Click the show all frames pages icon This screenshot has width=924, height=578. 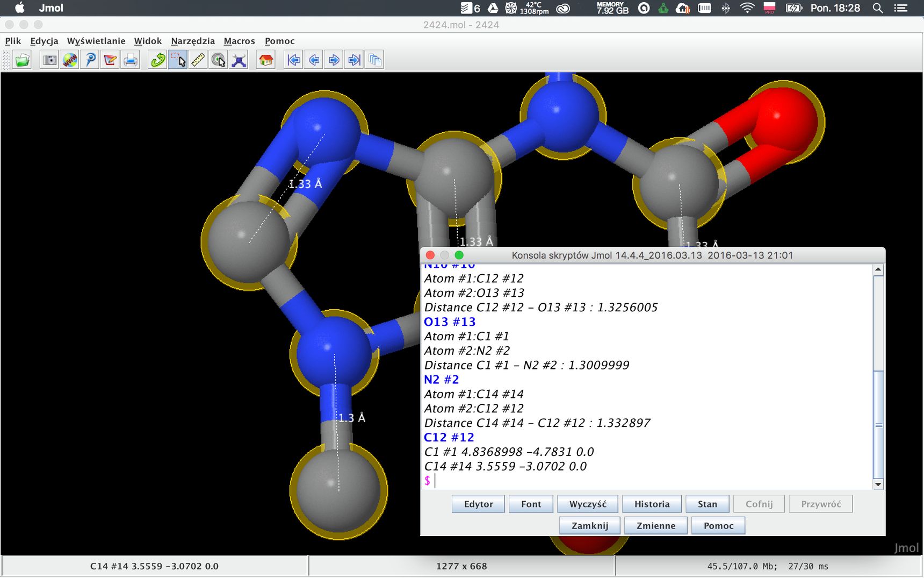[374, 60]
